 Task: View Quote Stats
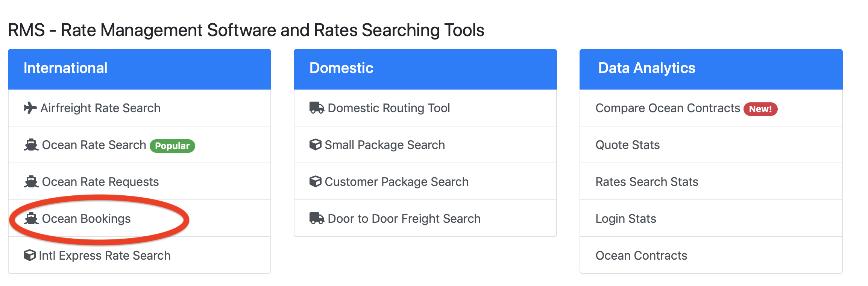[x=627, y=145]
